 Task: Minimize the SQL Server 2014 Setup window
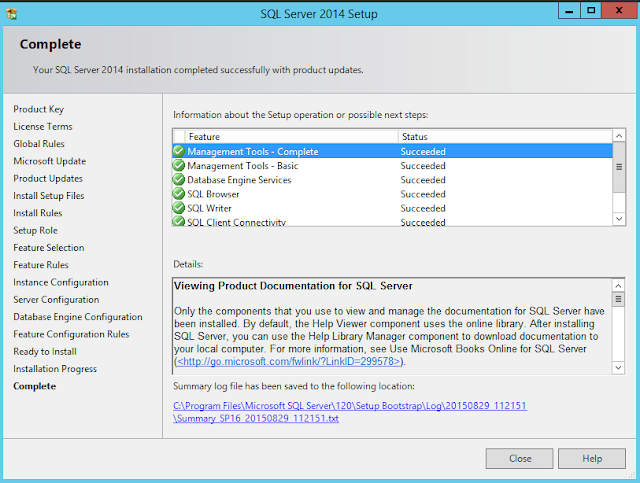(569, 10)
